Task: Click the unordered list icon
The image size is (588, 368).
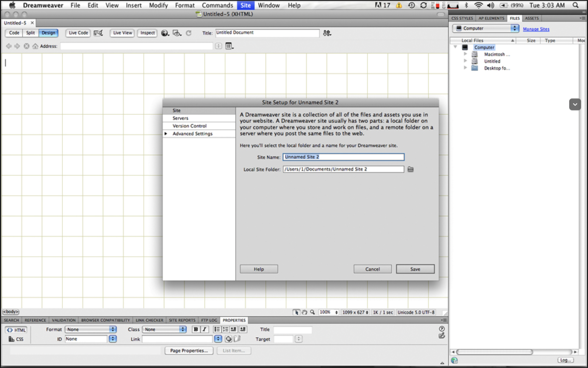Action: 217,329
